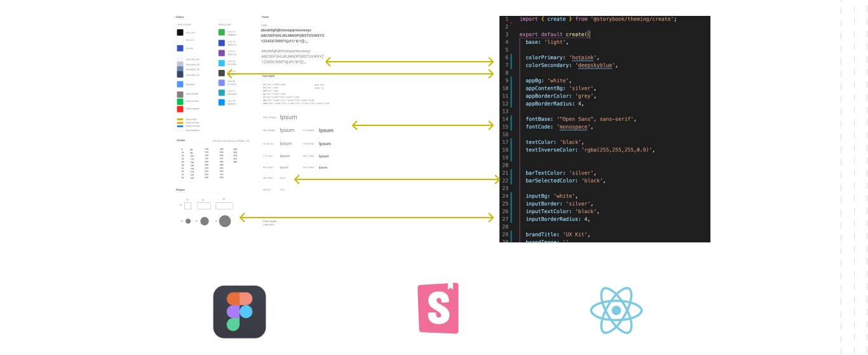Click the barSelectedColor: 'black' line
The image size is (868, 355).
pos(566,181)
